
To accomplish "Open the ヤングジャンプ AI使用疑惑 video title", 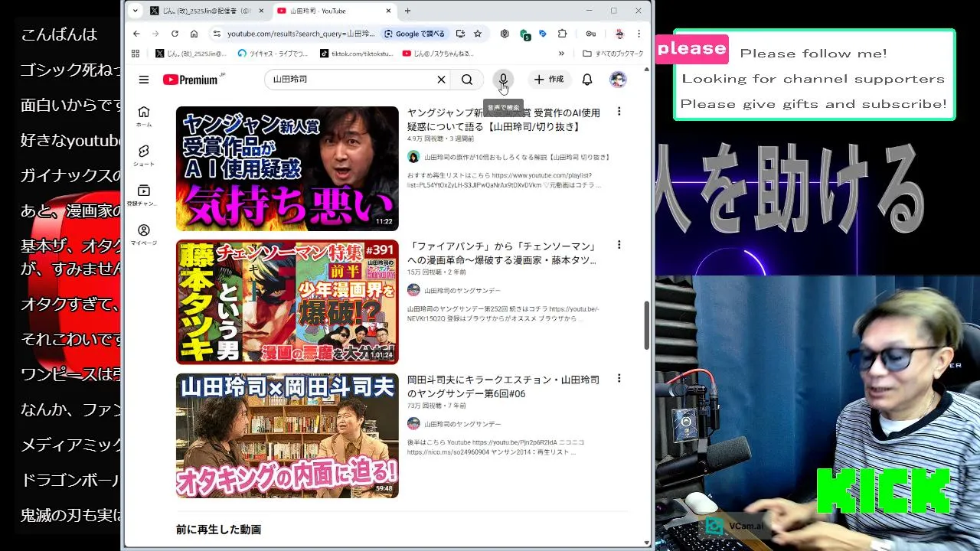I will pyautogui.click(x=503, y=119).
